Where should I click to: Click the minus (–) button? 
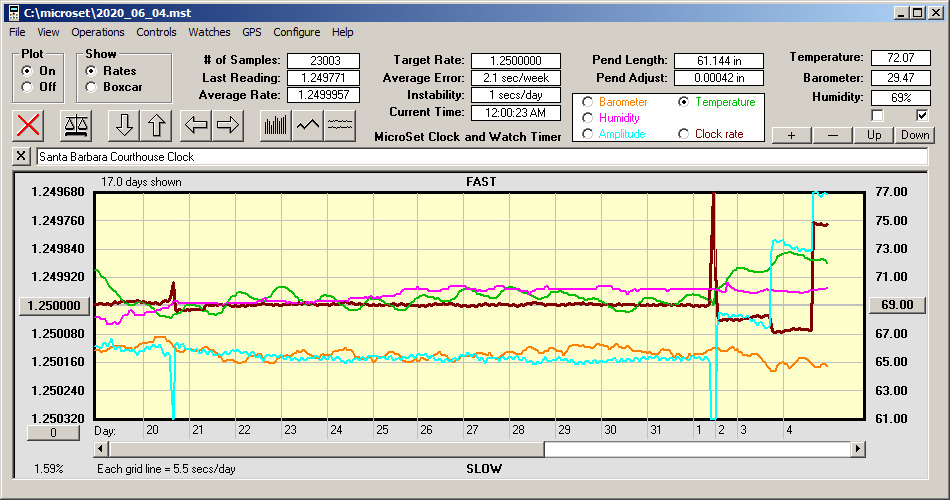[832, 135]
